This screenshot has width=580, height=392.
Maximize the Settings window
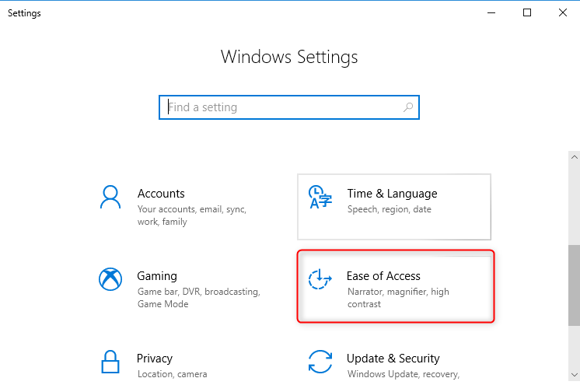click(x=527, y=12)
